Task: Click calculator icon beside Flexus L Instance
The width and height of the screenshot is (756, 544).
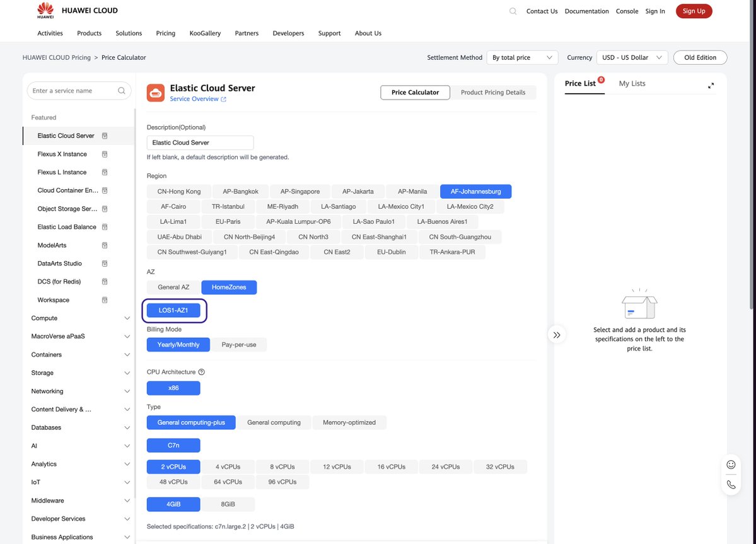Action: tap(105, 172)
